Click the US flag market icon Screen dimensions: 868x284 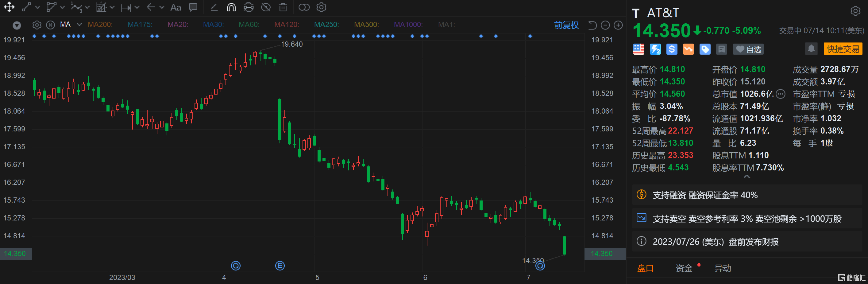[638, 49]
